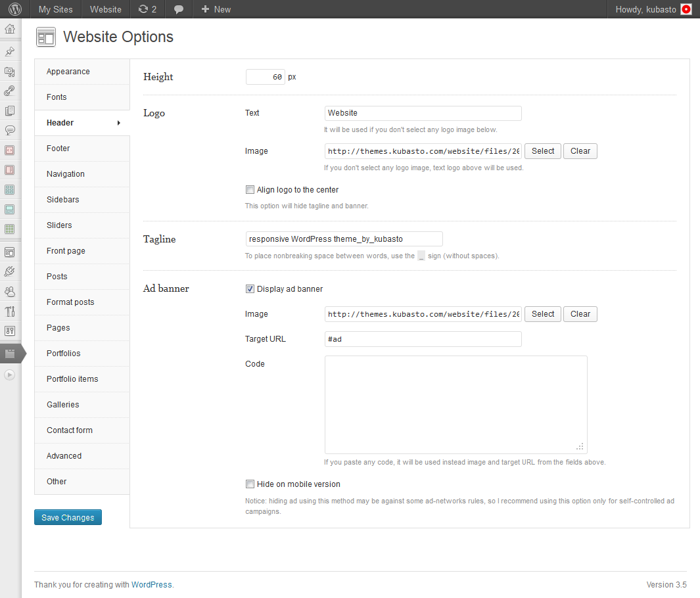Screen dimensions: 700x598
Task: Open the Dashboard home icon in sidebar
Action: [10, 29]
